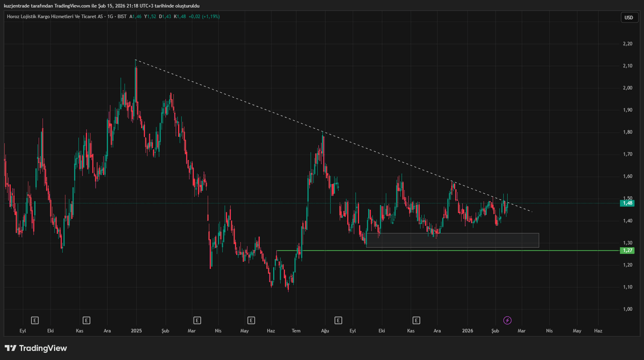Open the earnings E marker above Mar 2025
Screen dimensions: 644x360
[x=197, y=320]
